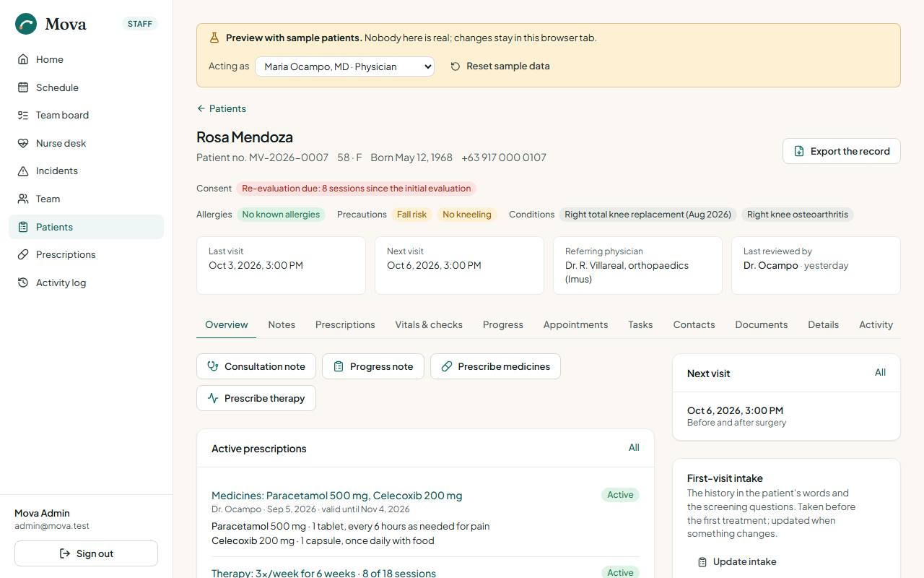Viewport: 924px width, 578px height.
Task: Click the pill icon on Prescribe medicines
Action: point(447,366)
